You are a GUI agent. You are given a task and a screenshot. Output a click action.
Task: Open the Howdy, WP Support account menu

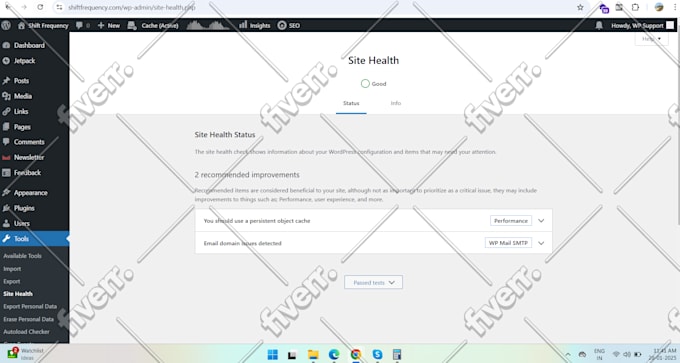click(x=642, y=26)
